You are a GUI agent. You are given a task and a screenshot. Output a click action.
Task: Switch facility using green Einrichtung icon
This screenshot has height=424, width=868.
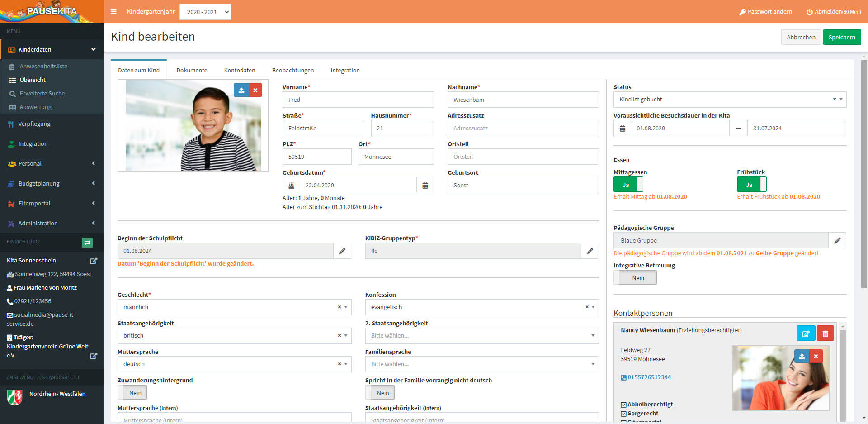(87, 243)
